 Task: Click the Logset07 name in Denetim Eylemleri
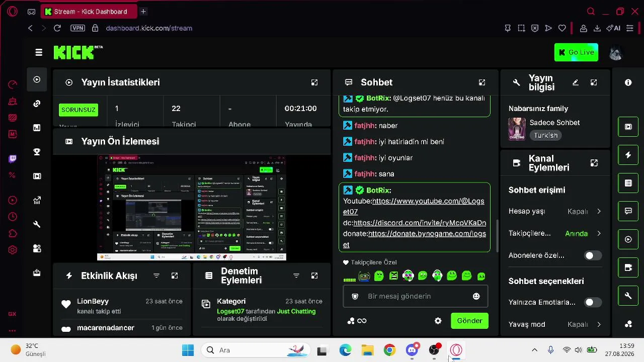tap(230, 311)
